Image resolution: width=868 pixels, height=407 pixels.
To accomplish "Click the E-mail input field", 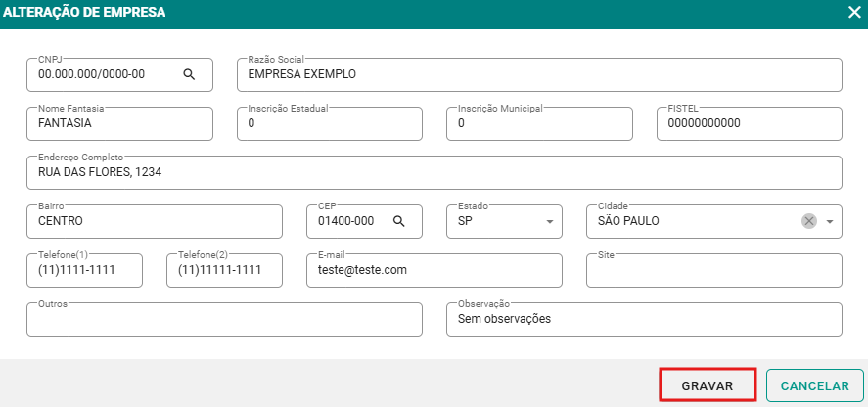I will [434, 270].
